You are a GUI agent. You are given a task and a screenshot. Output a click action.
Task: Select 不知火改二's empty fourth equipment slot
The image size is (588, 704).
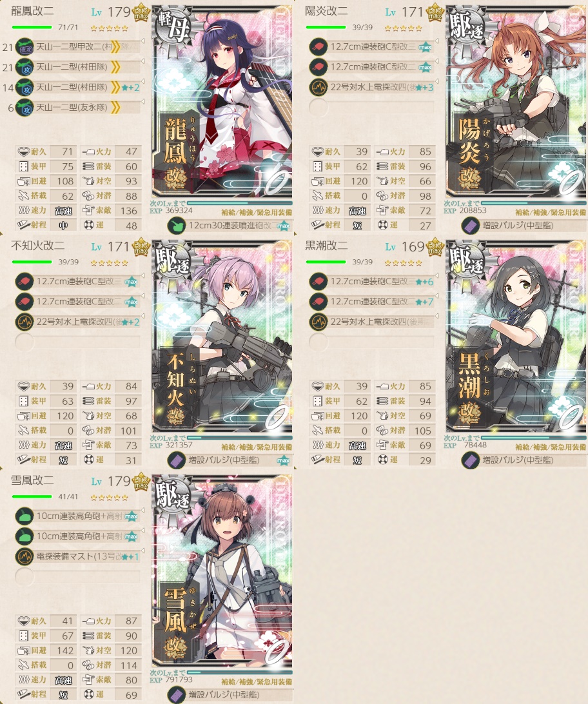tap(78, 342)
